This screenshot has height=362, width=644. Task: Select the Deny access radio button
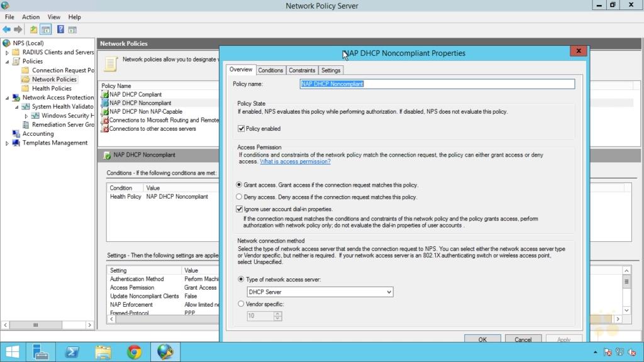pos(239,197)
